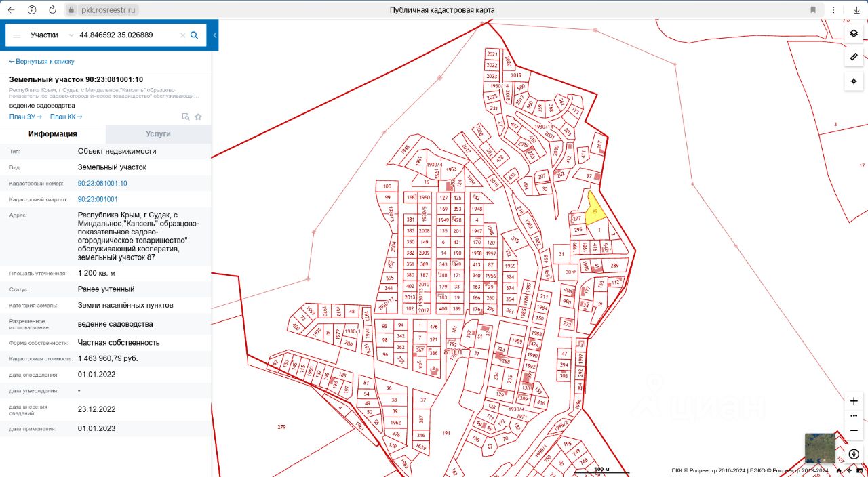Click the home icon in map footer
868x477 pixels.
click(840, 470)
